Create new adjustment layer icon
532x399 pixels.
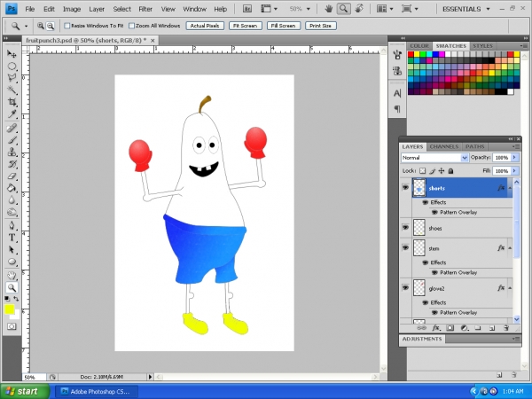(464, 328)
